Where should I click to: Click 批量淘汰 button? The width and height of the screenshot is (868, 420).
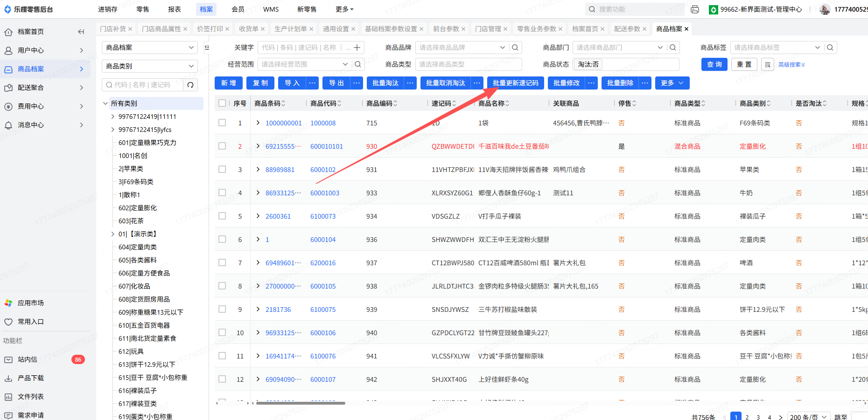click(x=385, y=83)
